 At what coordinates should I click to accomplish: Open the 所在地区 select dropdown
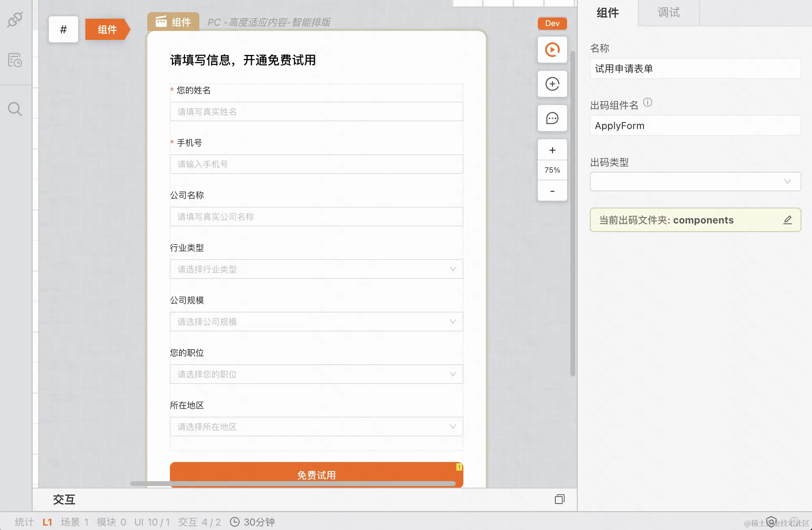316,427
